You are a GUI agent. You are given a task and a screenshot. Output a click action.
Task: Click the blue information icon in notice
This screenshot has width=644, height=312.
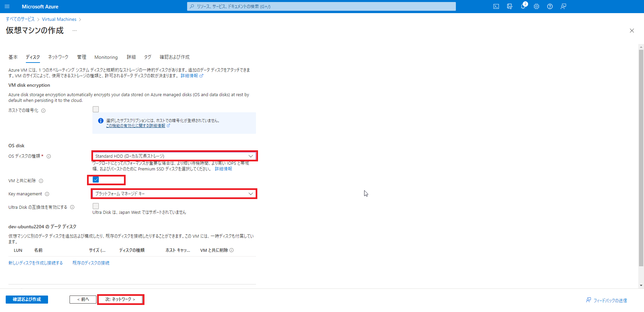[x=100, y=121]
